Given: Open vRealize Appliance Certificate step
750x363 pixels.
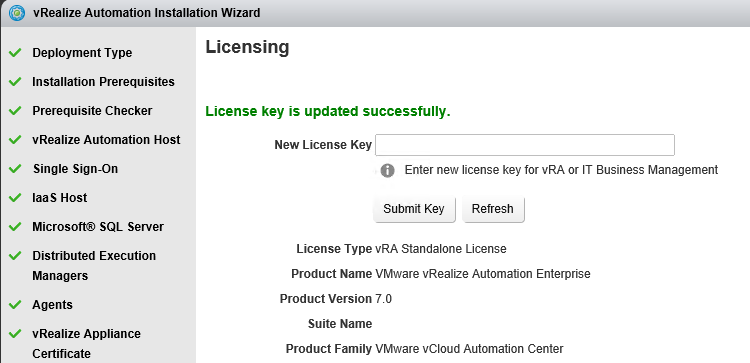Looking at the screenshot, I should click(x=87, y=343).
